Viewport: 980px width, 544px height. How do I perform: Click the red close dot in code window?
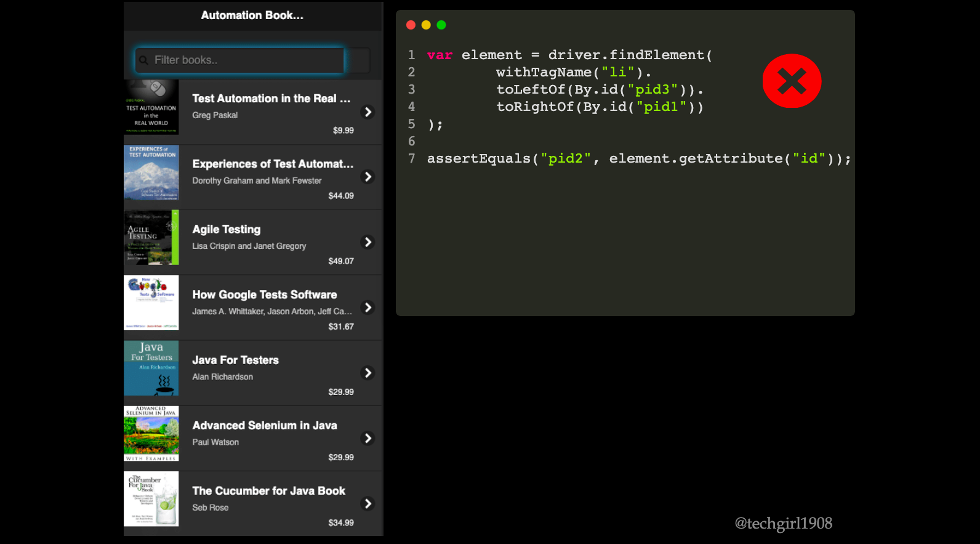click(x=411, y=25)
